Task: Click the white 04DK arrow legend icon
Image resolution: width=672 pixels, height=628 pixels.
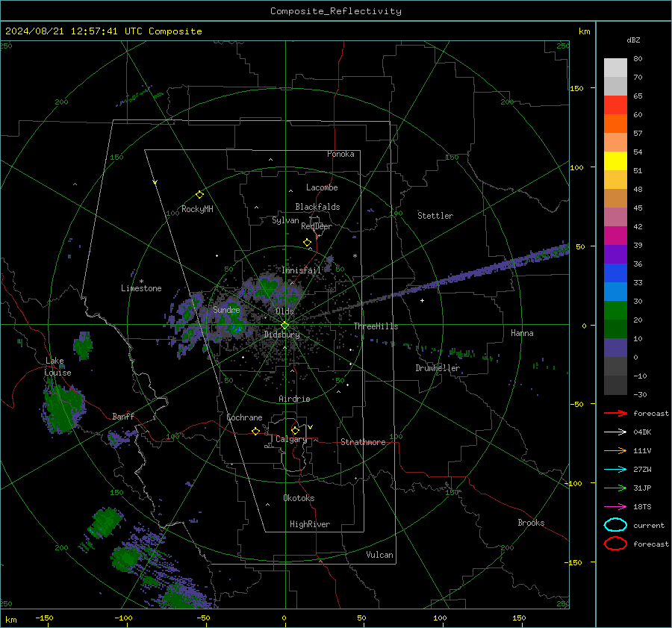Action: pos(615,432)
